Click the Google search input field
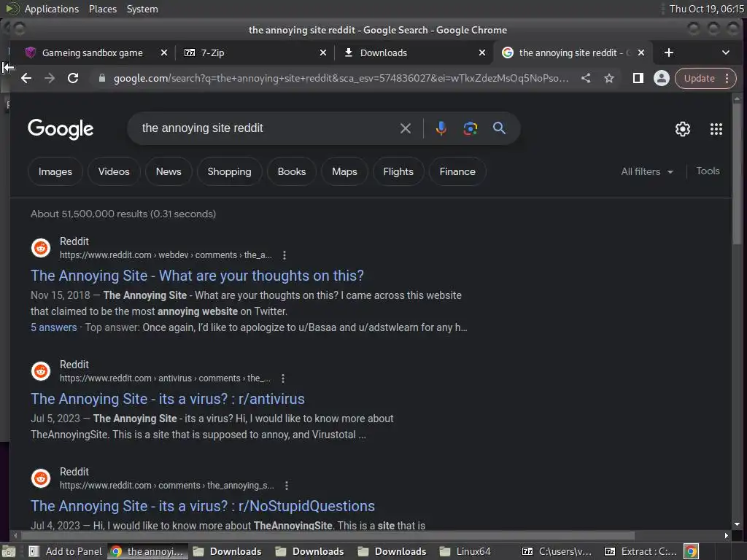This screenshot has height=560, width=747. [x=267, y=128]
